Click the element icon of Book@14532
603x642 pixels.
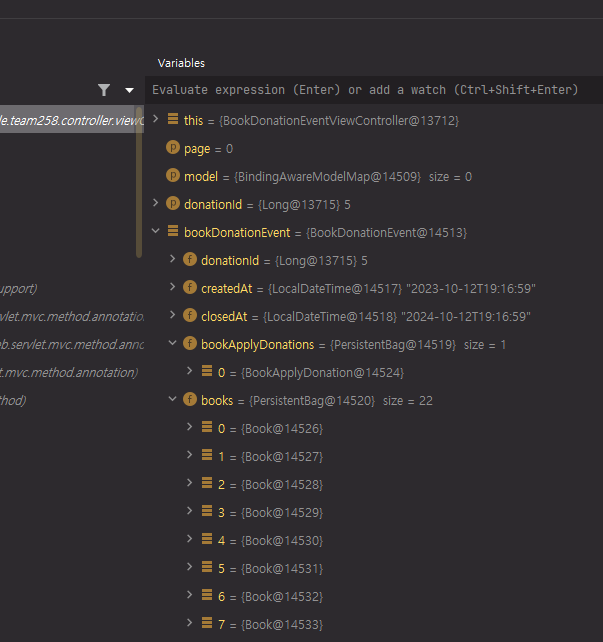(207, 595)
